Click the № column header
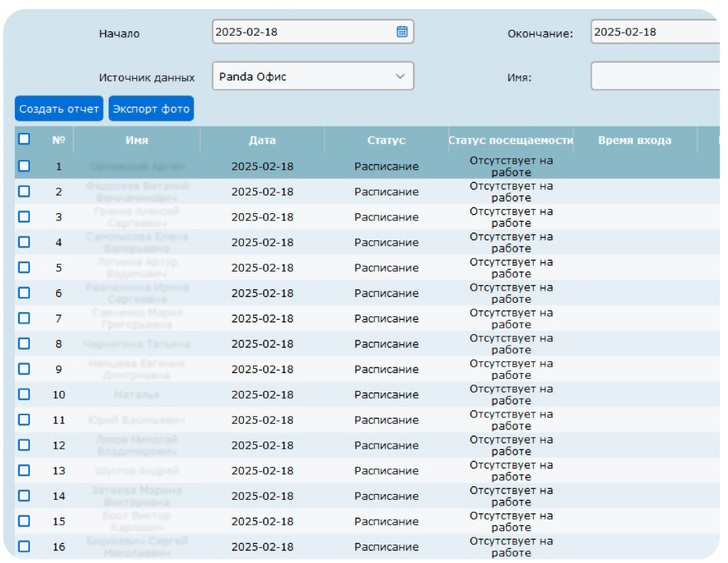This screenshot has height=563, width=728. [x=58, y=140]
